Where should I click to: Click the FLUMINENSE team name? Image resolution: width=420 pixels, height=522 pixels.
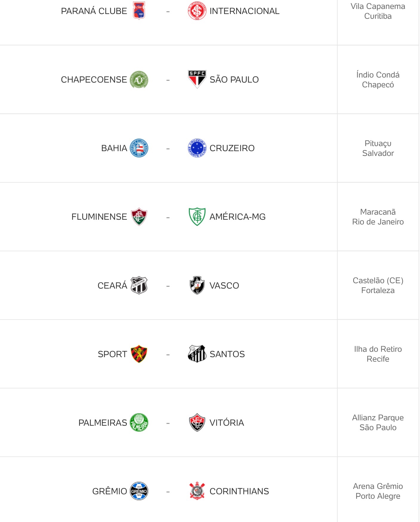(x=99, y=217)
